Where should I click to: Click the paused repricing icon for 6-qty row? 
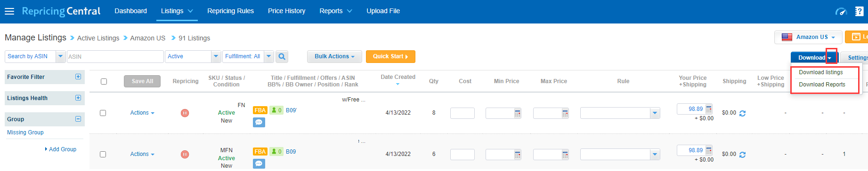tap(185, 154)
